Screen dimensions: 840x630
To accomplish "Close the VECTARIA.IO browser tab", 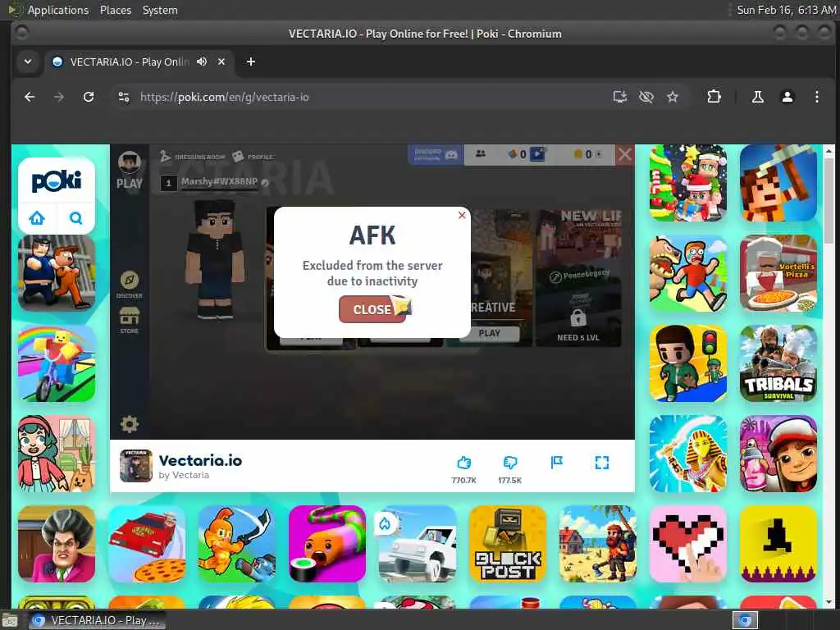I will coord(221,62).
